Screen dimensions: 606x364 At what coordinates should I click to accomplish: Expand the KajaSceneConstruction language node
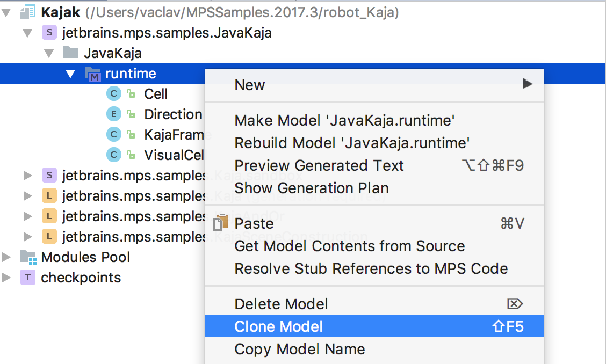pyautogui.click(x=27, y=236)
